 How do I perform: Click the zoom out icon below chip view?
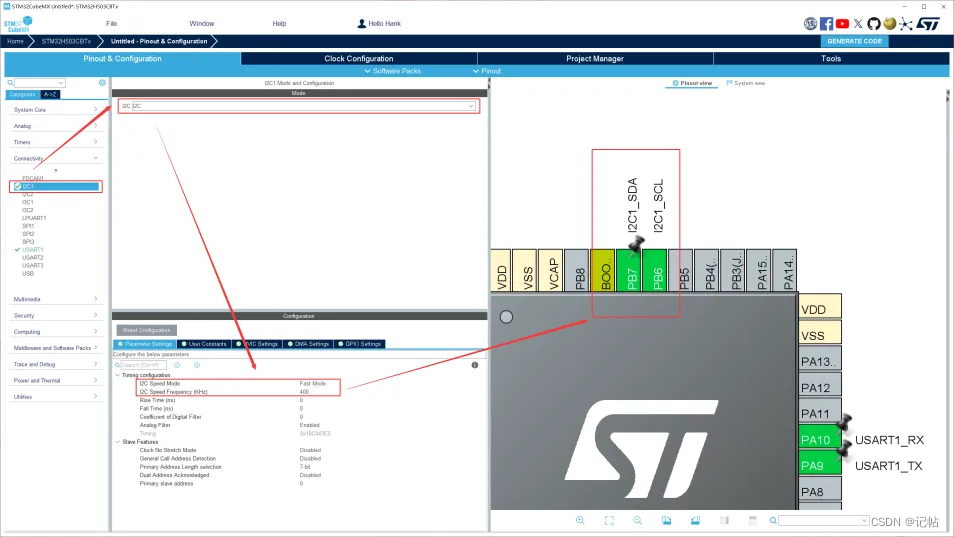tap(638, 521)
